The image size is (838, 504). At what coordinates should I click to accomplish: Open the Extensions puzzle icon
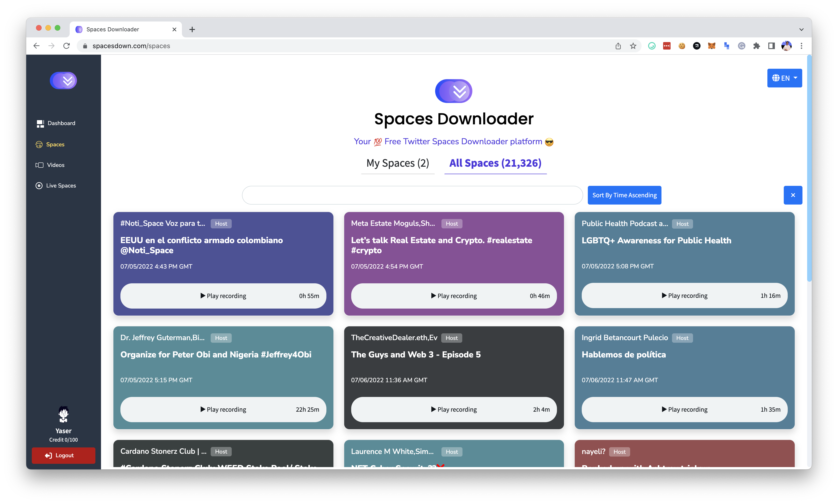point(756,46)
